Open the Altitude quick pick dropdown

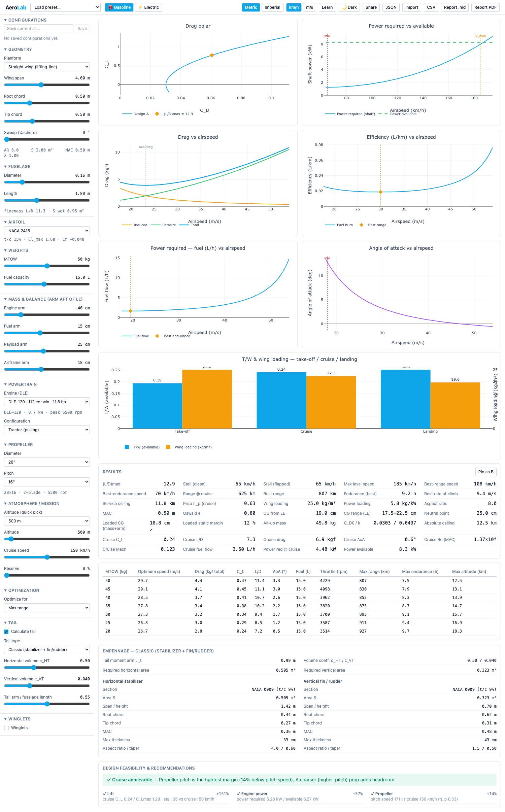point(47,521)
